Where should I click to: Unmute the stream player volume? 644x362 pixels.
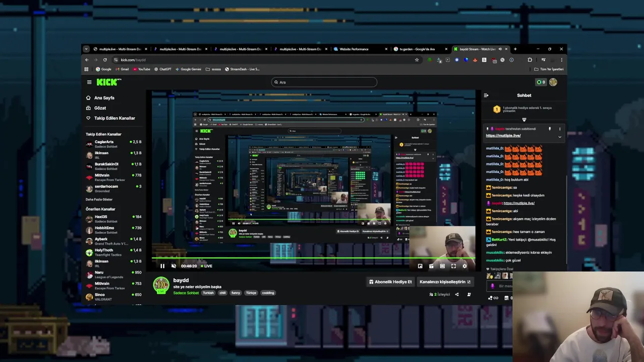(174, 266)
